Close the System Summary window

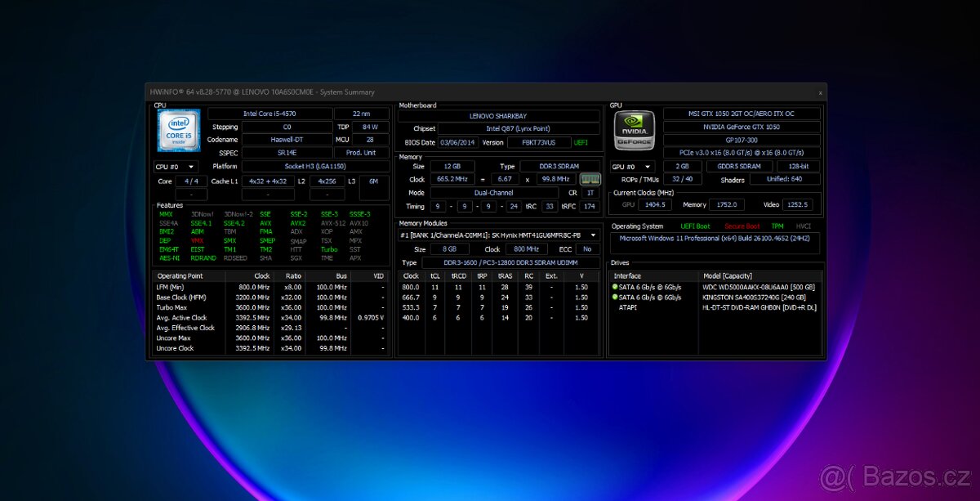[x=820, y=92]
